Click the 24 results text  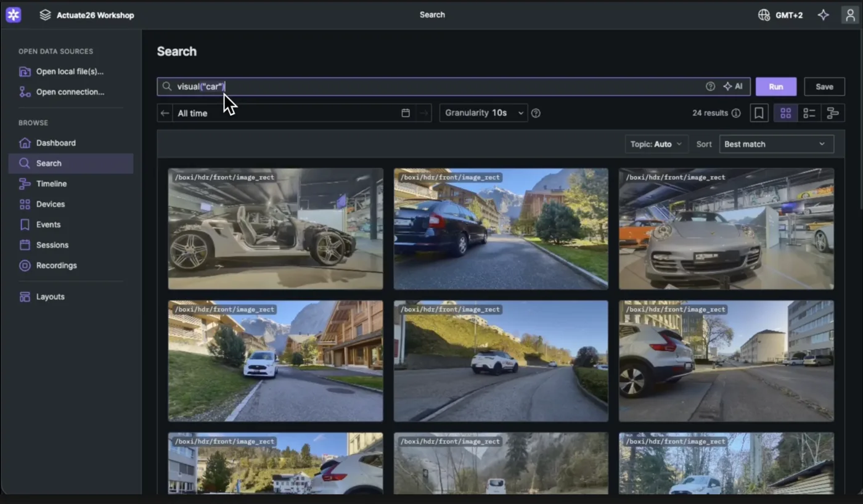click(x=710, y=113)
